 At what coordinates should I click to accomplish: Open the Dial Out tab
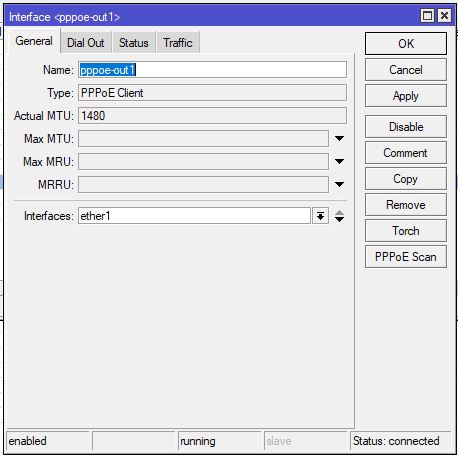[x=86, y=43]
